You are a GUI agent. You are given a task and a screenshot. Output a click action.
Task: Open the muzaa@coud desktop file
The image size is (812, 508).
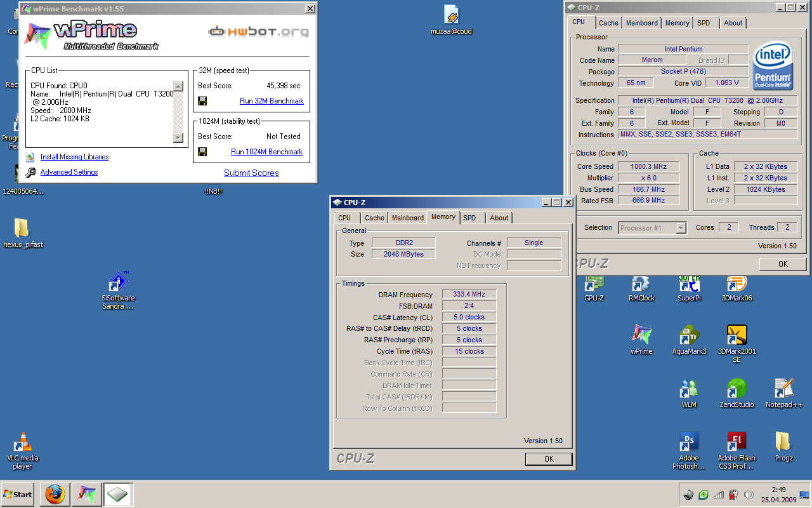click(452, 19)
